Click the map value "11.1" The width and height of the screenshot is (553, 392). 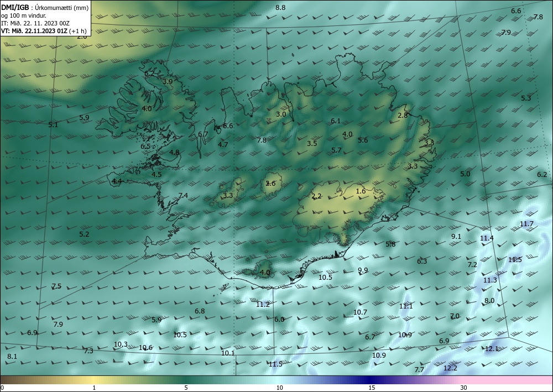point(406,306)
